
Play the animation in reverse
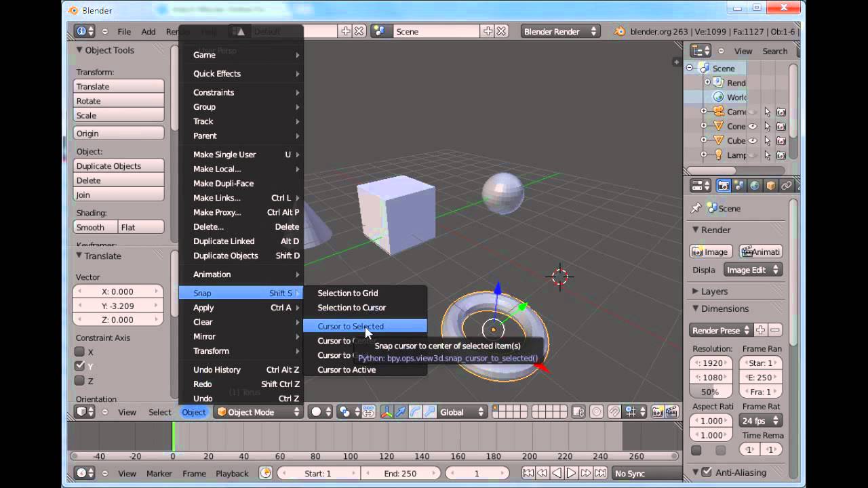(557, 473)
